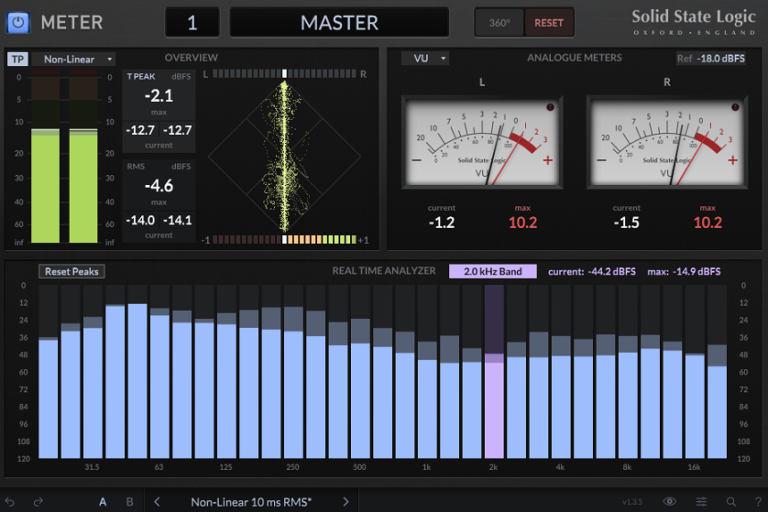Open the VU meter type dropdown
Viewport: 768px width, 512px height.
click(425, 58)
